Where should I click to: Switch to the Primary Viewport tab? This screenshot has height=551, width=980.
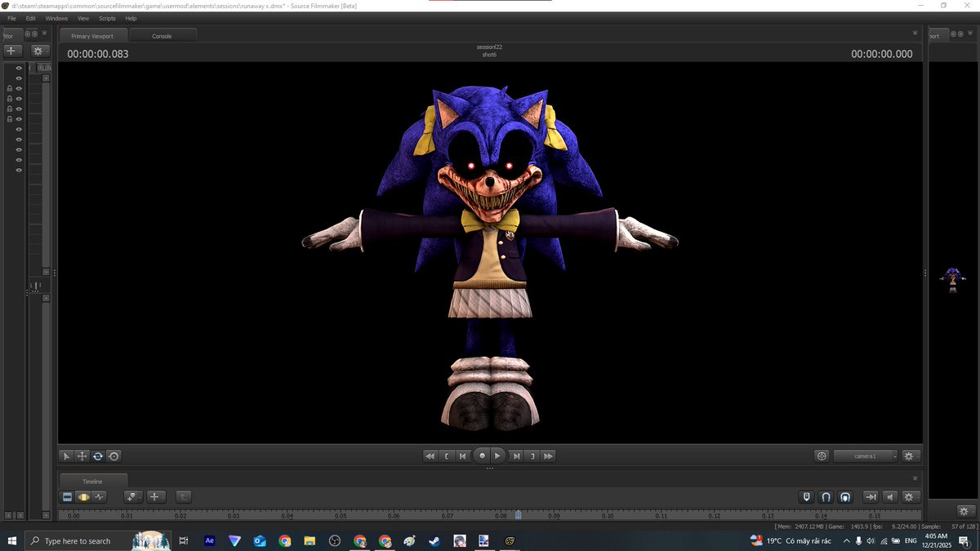point(92,36)
